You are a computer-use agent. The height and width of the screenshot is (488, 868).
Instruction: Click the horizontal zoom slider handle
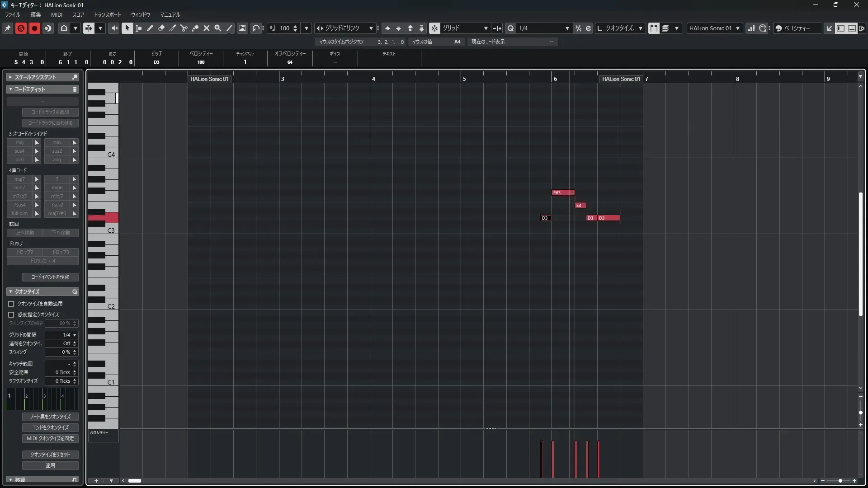[840, 481]
